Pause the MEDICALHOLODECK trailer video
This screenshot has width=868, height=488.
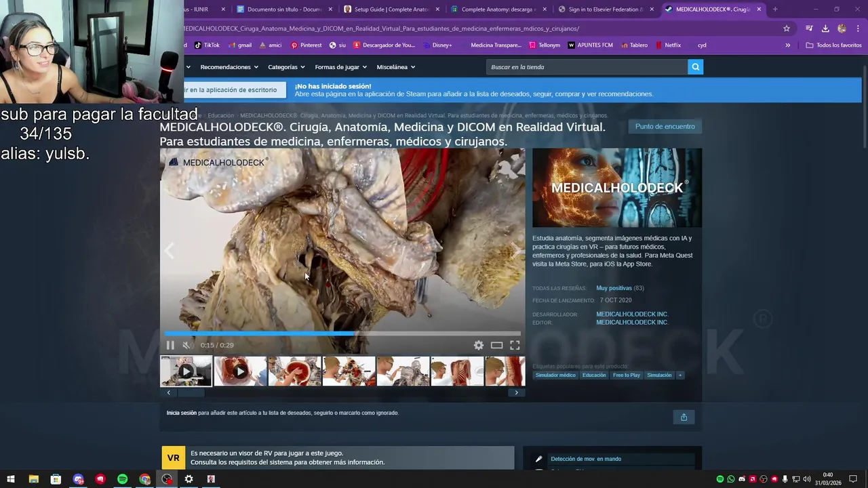[x=170, y=345]
